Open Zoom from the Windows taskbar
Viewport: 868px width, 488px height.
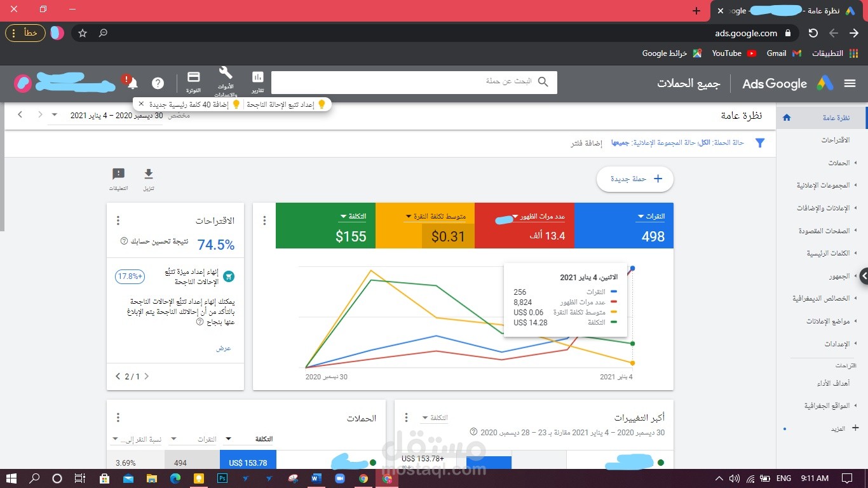tap(339, 478)
